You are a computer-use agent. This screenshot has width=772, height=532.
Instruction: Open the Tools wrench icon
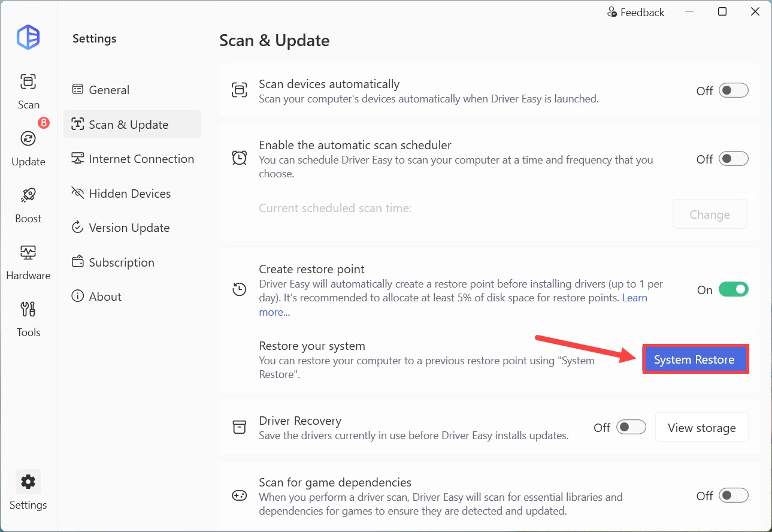tap(28, 309)
